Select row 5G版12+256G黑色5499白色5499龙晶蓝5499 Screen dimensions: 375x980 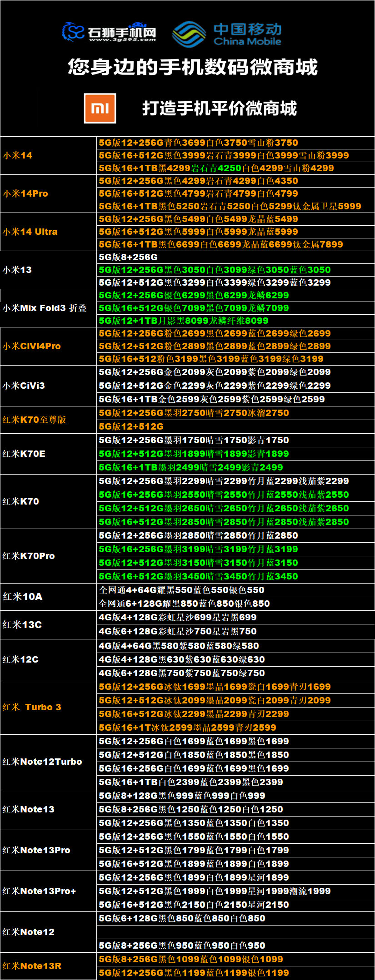point(236,219)
